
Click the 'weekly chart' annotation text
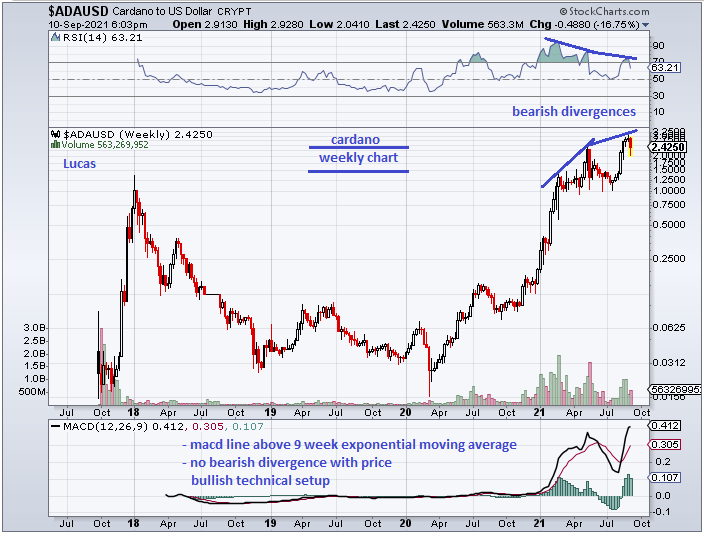click(358, 158)
